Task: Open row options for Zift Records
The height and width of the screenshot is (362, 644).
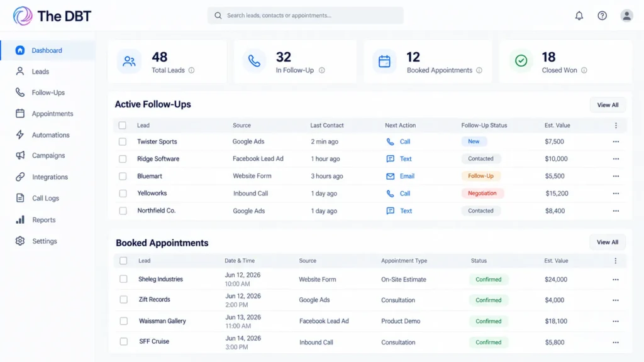Action: tap(615, 300)
